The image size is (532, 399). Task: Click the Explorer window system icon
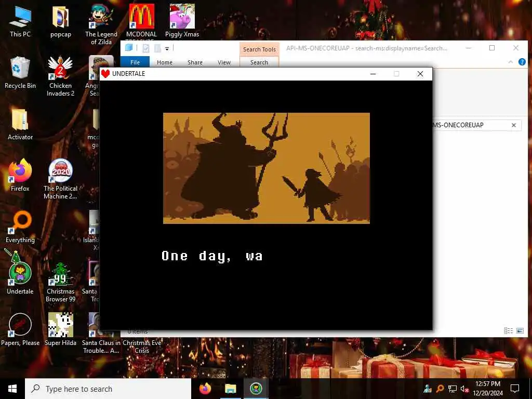(x=129, y=47)
